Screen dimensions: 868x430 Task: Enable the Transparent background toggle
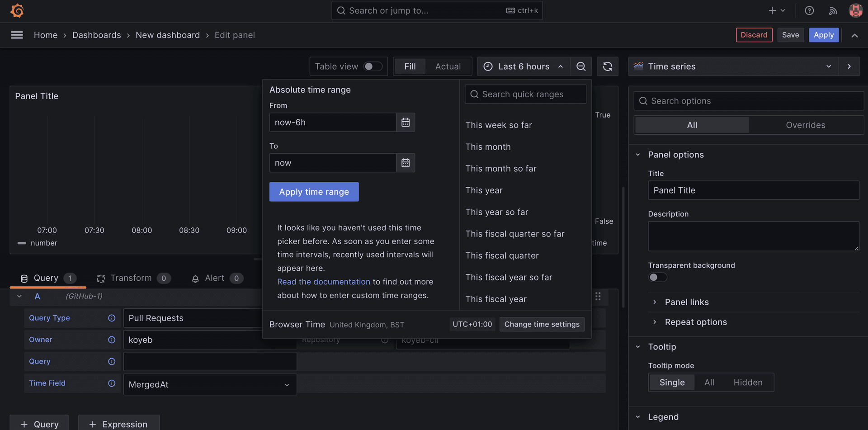[x=657, y=278]
